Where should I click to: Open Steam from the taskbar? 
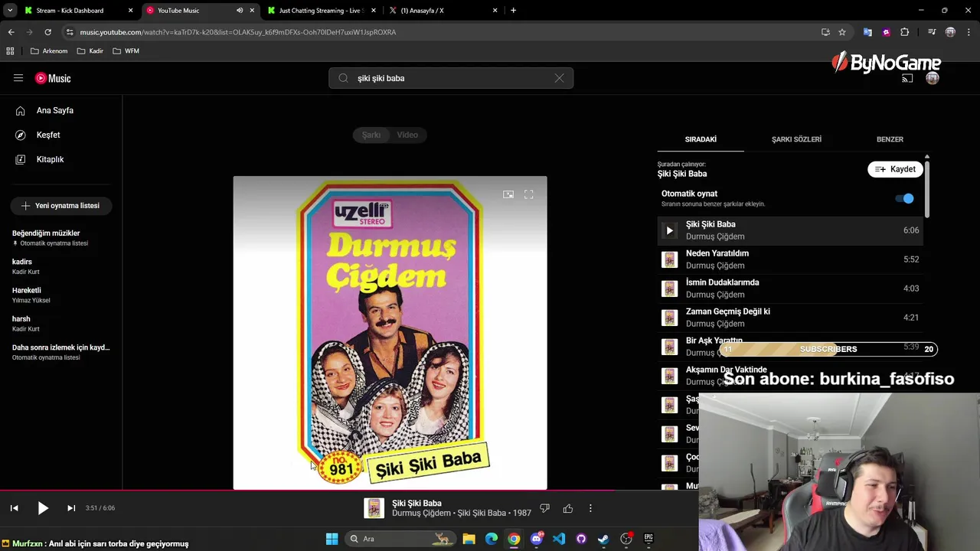(x=603, y=539)
